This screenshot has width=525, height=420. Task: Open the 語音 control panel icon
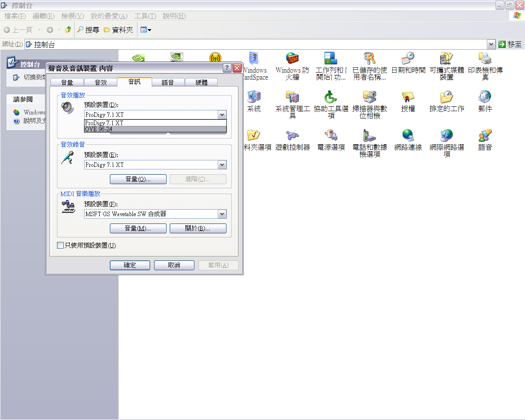click(x=485, y=140)
